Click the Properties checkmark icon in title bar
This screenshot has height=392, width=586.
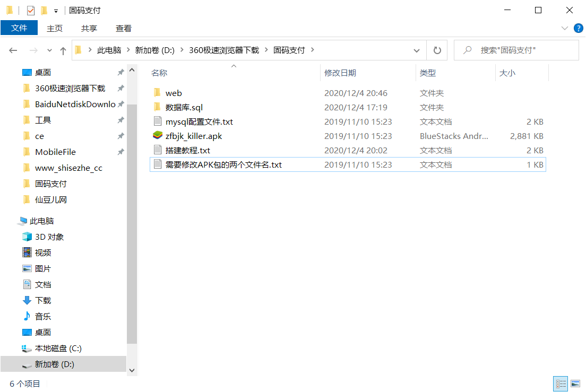coord(31,11)
